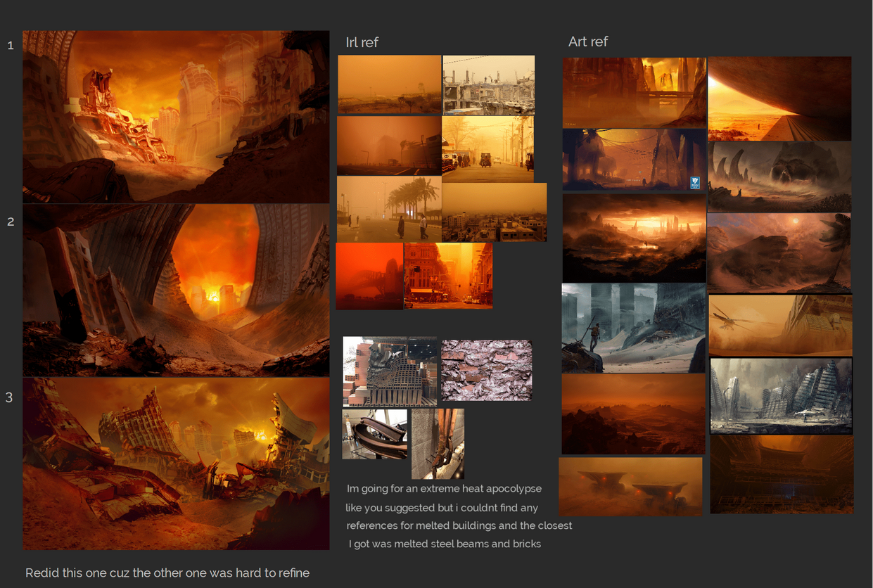
Task: Click the 'Irl ref' heading
Action: [362, 42]
